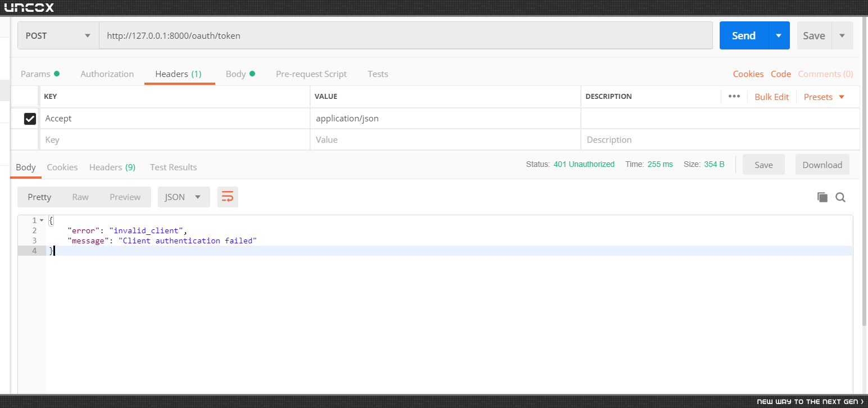Copy response body with the copy icon
The width and height of the screenshot is (868, 408).
click(x=822, y=197)
